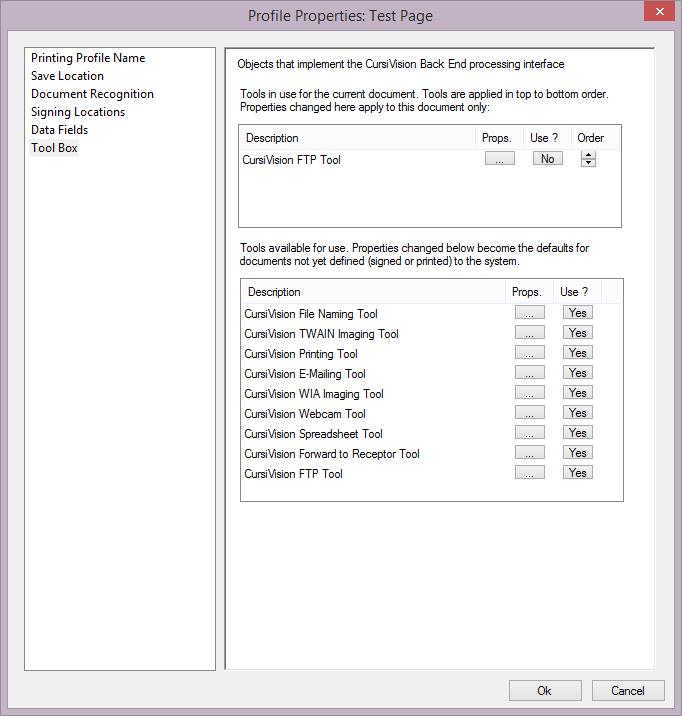This screenshot has width=682, height=716.
Task: Open properties for CursiVision Webcam Tool
Action: coord(529,413)
